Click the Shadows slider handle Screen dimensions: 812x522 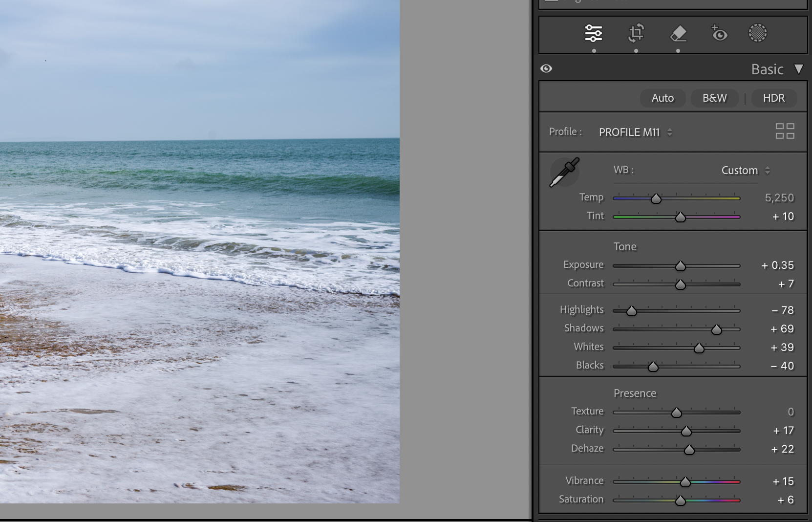tap(716, 329)
